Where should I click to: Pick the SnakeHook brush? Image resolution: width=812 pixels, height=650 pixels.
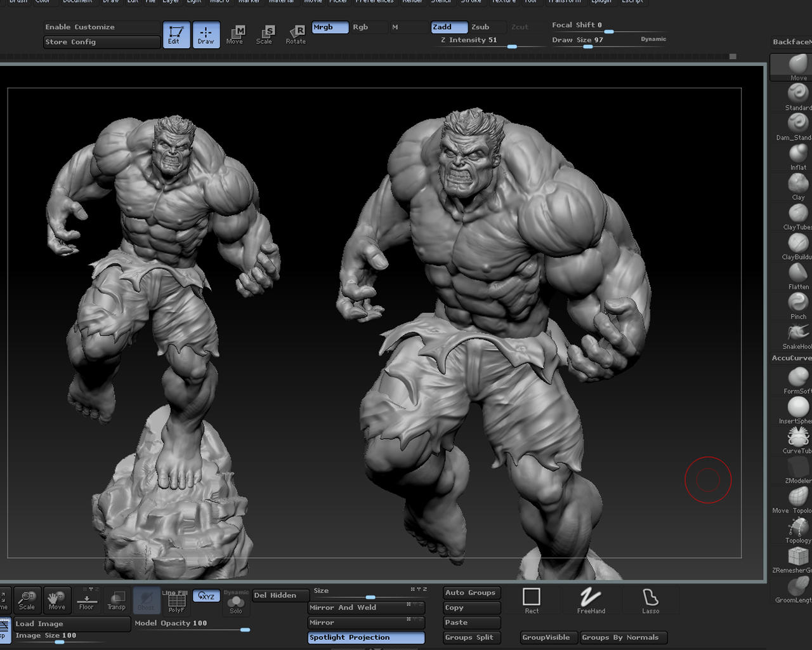pos(797,336)
